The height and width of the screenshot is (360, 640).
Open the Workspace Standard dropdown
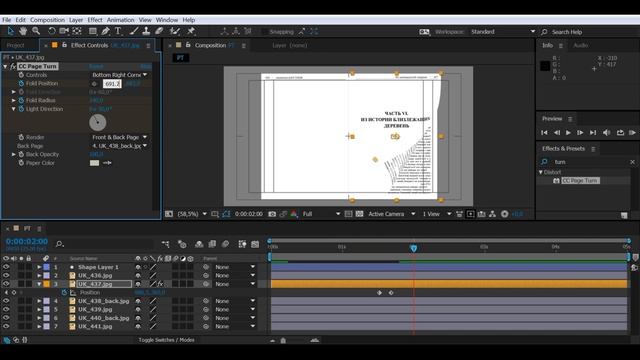point(502,31)
